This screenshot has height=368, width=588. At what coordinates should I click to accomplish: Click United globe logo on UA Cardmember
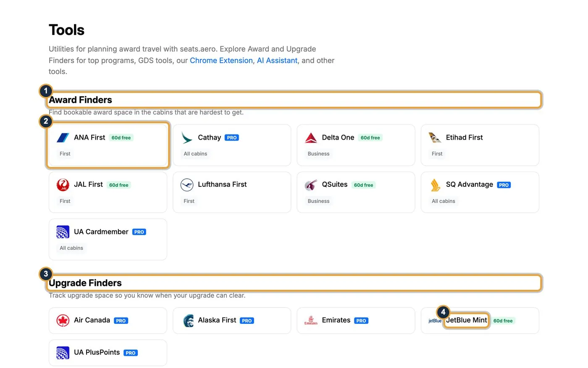[63, 232]
